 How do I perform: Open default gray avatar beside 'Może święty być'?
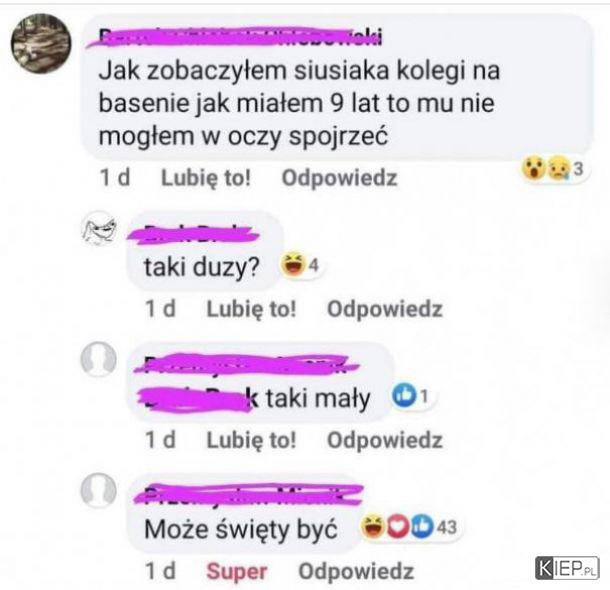pyautogui.click(x=98, y=490)
